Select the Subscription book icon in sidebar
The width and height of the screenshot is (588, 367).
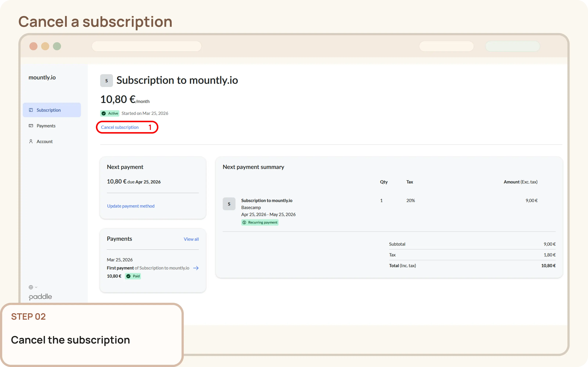(x=31, y=110)
